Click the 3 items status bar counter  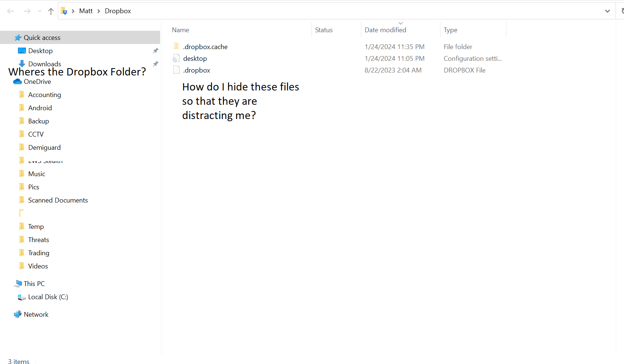[x=18, y=361]
